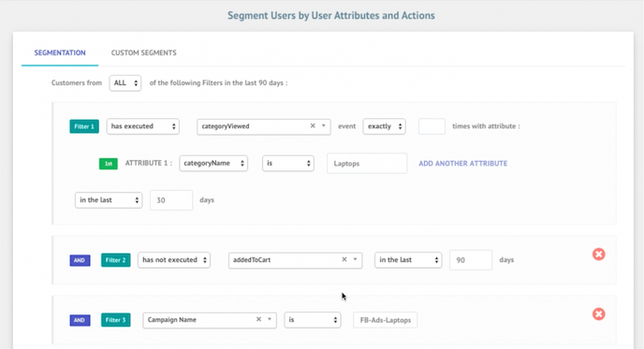The height and width of the screenshot is (349, 644).
Task: Open the categoryName attribute dropdown
Action: pos(213,164)
